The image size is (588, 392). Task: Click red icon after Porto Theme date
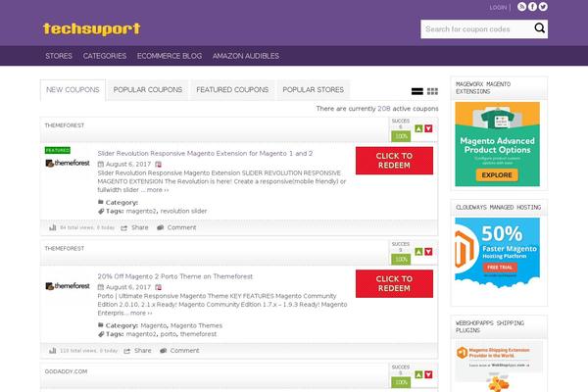(158, 287)
